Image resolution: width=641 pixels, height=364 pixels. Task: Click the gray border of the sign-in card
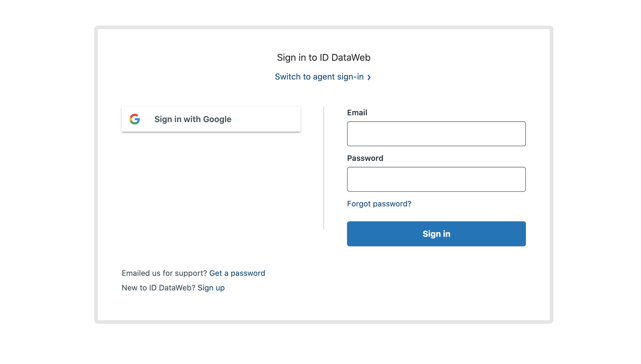(96, 175)
